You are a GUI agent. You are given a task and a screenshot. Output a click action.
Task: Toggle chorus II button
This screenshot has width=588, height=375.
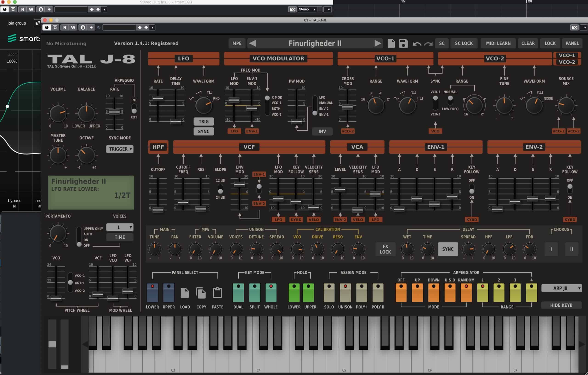(x=571, y=249)
